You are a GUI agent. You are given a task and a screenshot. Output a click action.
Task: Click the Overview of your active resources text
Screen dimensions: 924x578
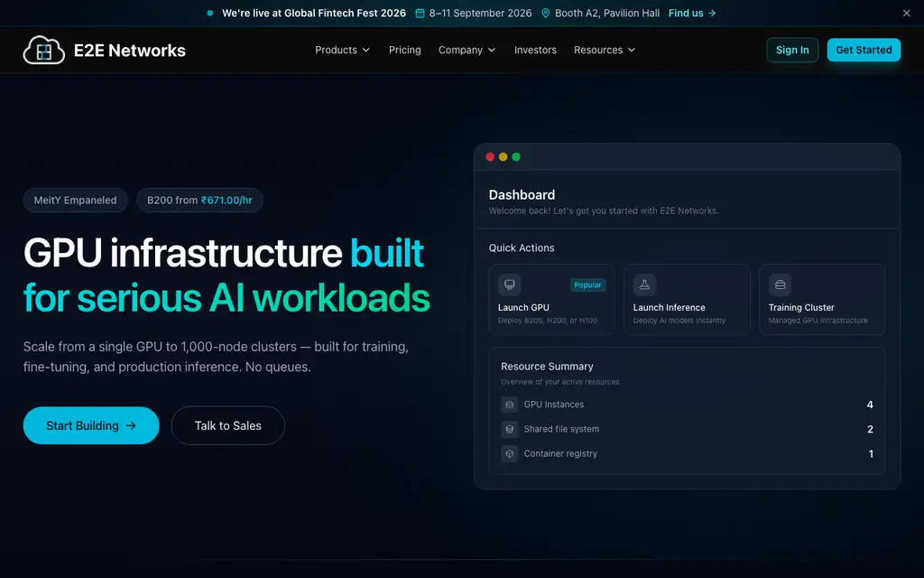559,382
